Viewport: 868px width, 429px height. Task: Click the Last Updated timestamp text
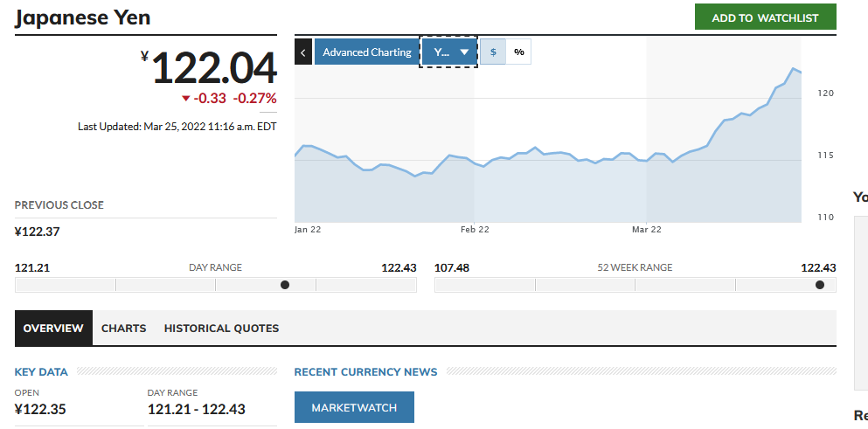click(177, 127)
